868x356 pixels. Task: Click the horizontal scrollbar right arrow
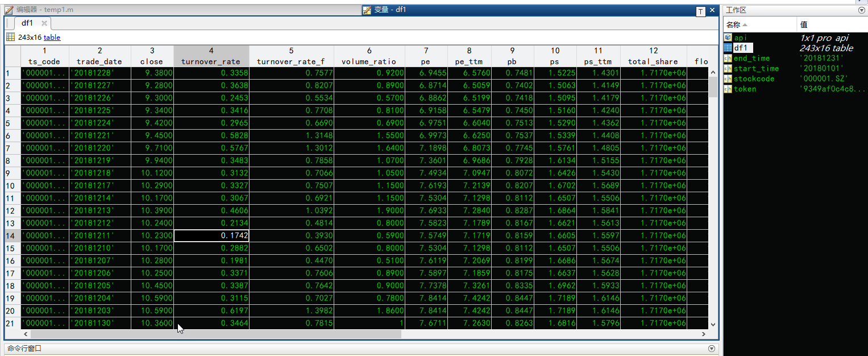[x=704, y=334]
